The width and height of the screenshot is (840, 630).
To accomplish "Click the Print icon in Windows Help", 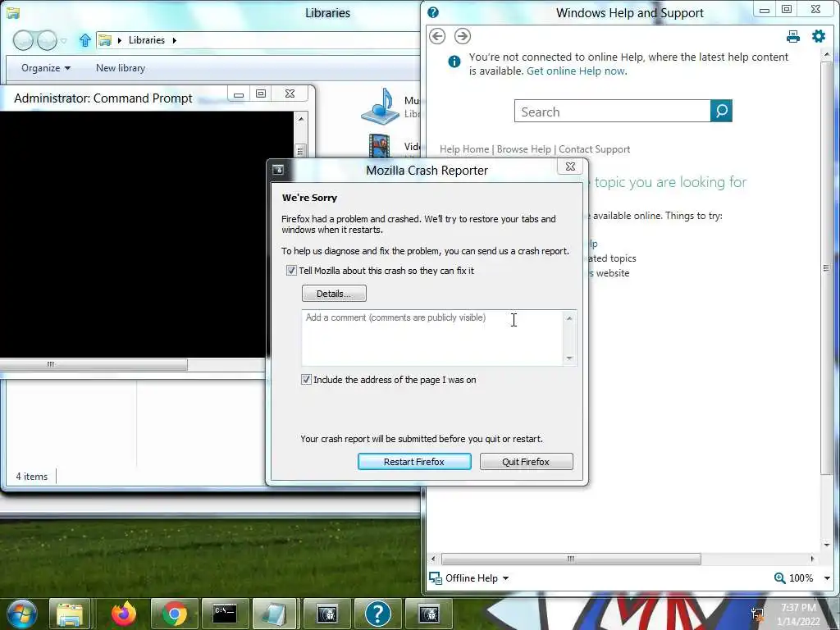I will coord(793,36).
